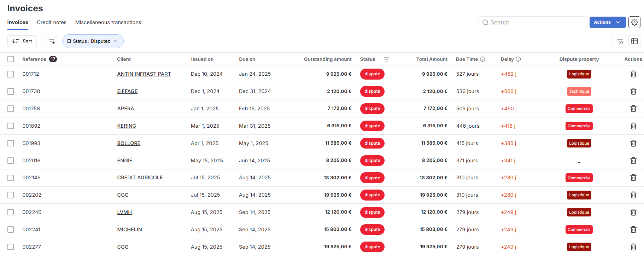Viewport: 644px width, 255px height.
Task: Click trash icon for ENGIE invoice
Action: click(633, 161)
